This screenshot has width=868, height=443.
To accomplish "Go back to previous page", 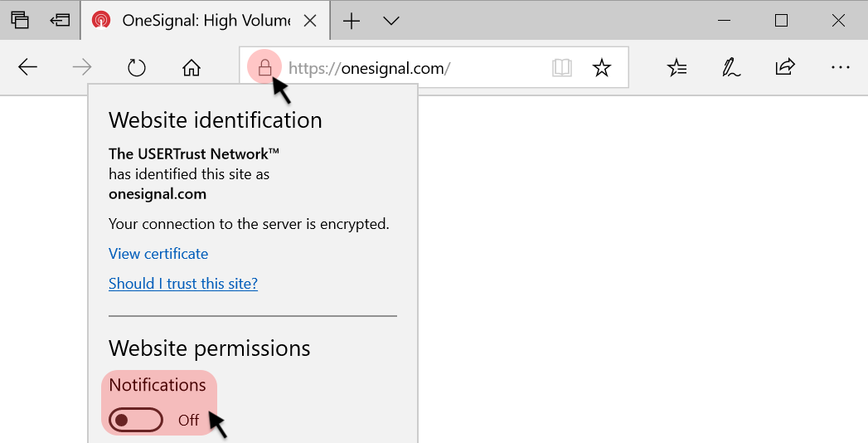I will (28, 68).
